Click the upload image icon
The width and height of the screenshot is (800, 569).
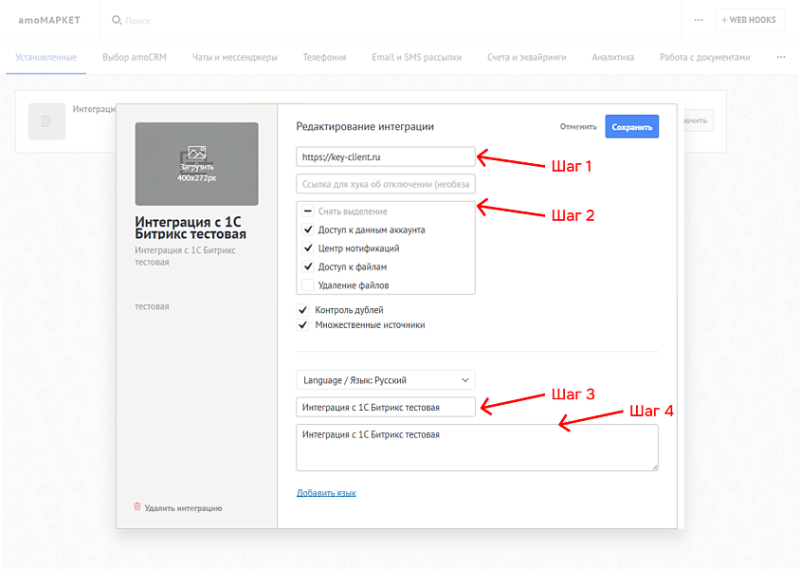click(x=196, y=152)
